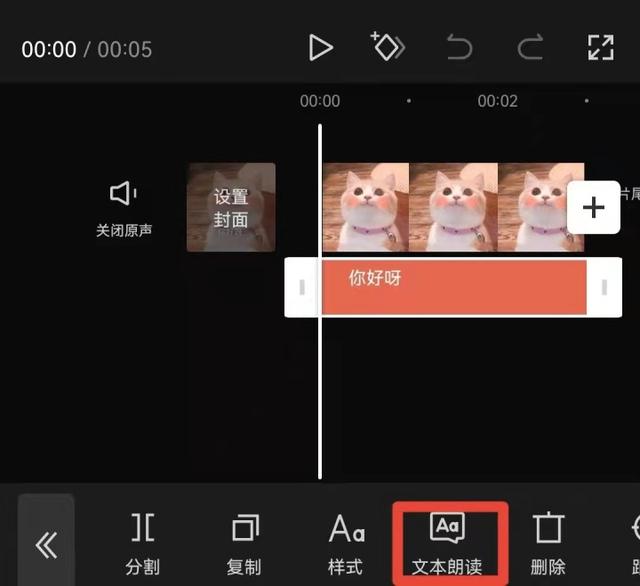Select the 你好呀 text clip

click(x=452, y=287)
